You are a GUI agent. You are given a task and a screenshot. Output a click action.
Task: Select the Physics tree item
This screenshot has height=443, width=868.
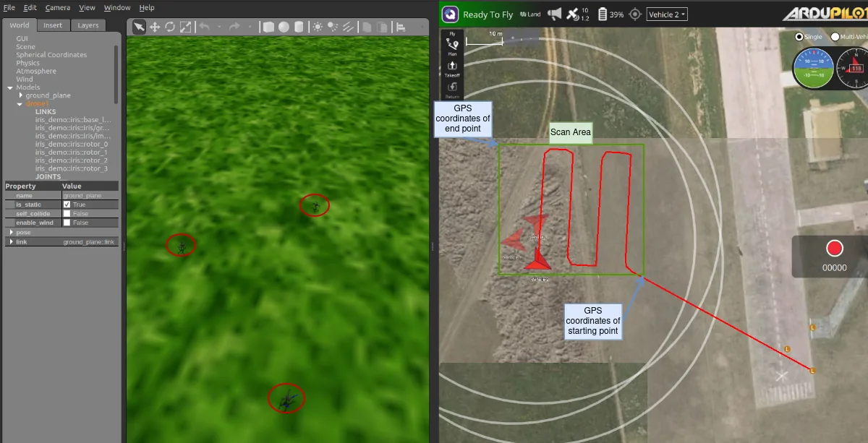tap(28, 63)
